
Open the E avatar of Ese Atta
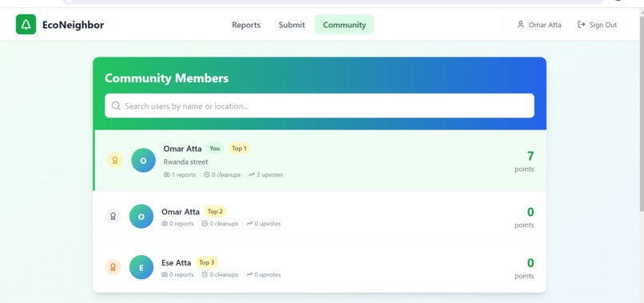point(141,267)
